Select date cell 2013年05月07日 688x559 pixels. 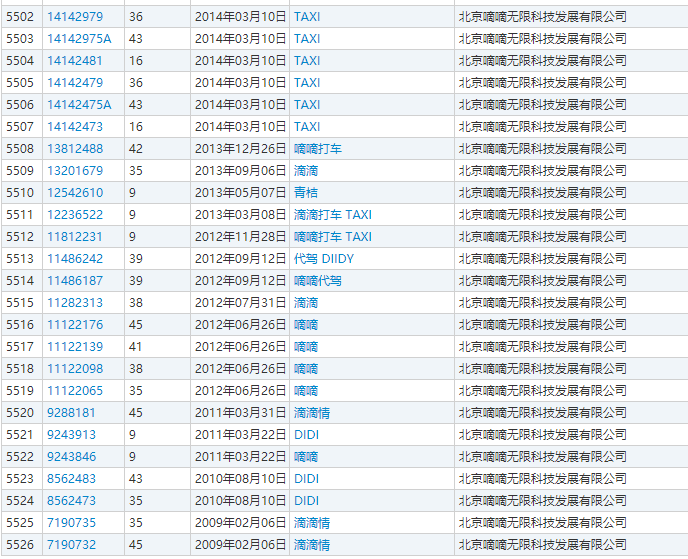pos(240,193)
